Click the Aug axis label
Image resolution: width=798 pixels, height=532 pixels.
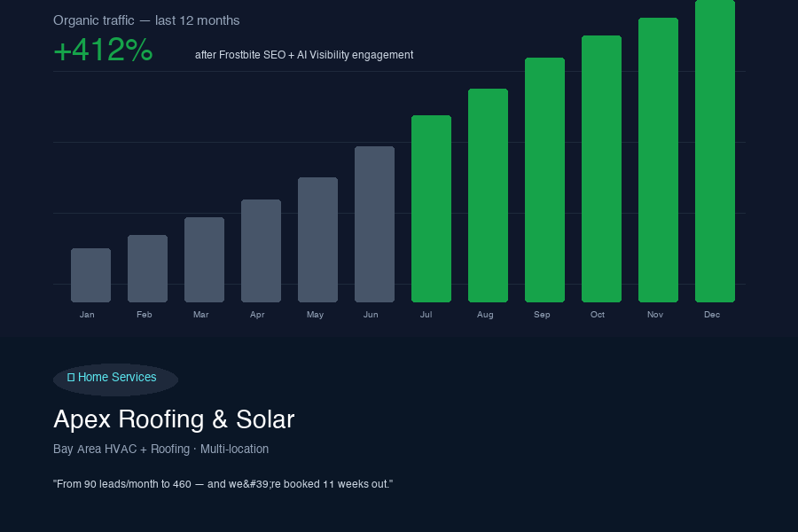pos(485,315)
